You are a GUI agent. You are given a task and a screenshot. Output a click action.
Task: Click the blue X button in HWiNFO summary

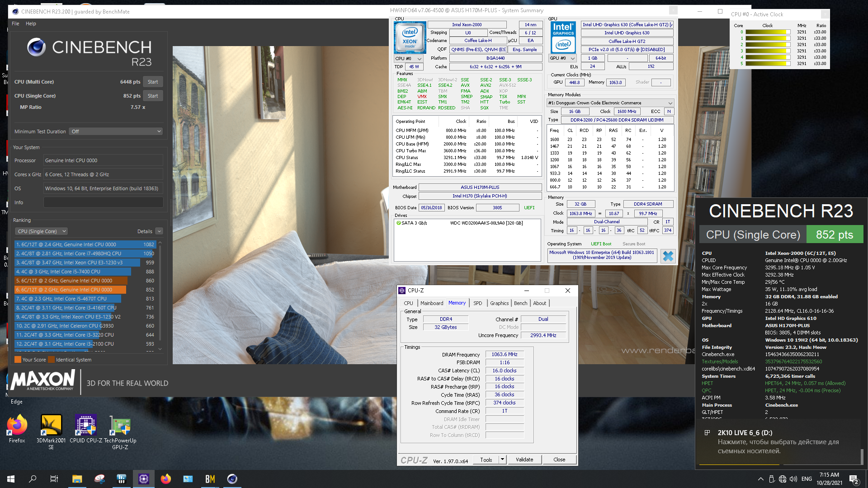point(667,256)
